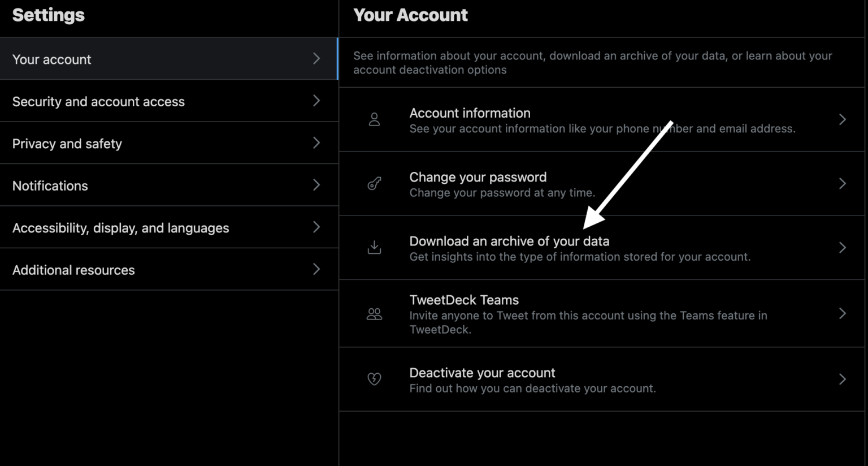Open Download an archive of your data
The width and height of the screenshot is (868, 466).
(509, 241)
